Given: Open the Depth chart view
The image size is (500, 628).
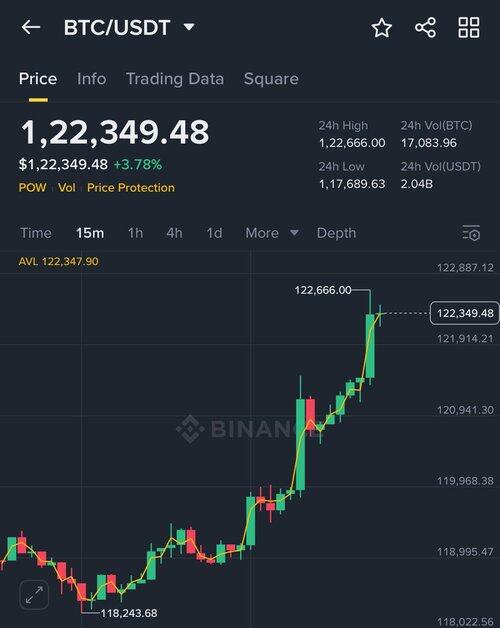Looking at the screenshot, I should tap(336, 233).
